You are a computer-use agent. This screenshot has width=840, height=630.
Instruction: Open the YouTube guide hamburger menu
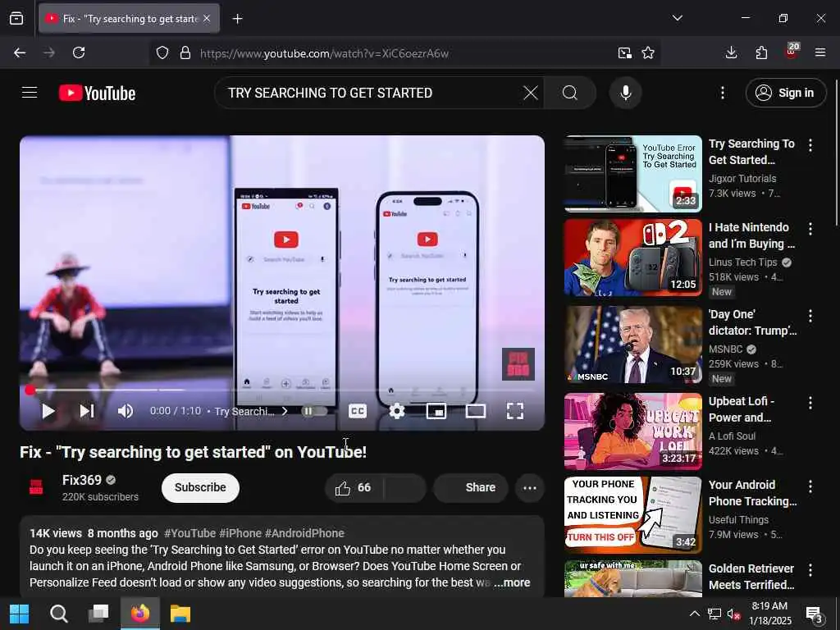(30, 93)
